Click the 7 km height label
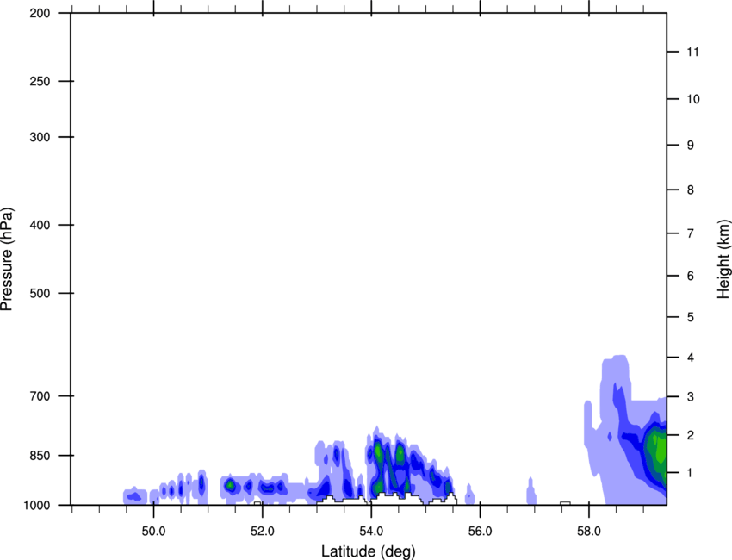732x560 pixels. (x=691, y=233)
